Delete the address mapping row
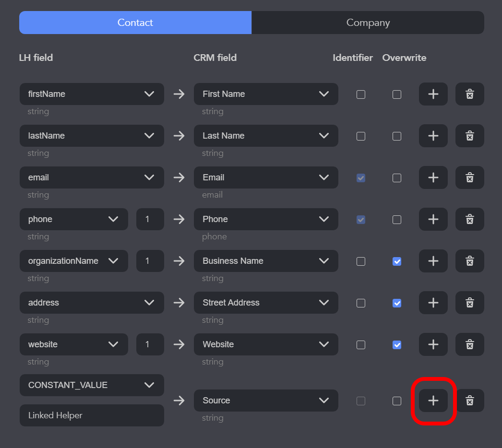The width and height of the screenshot is (502, 448). 470,303
